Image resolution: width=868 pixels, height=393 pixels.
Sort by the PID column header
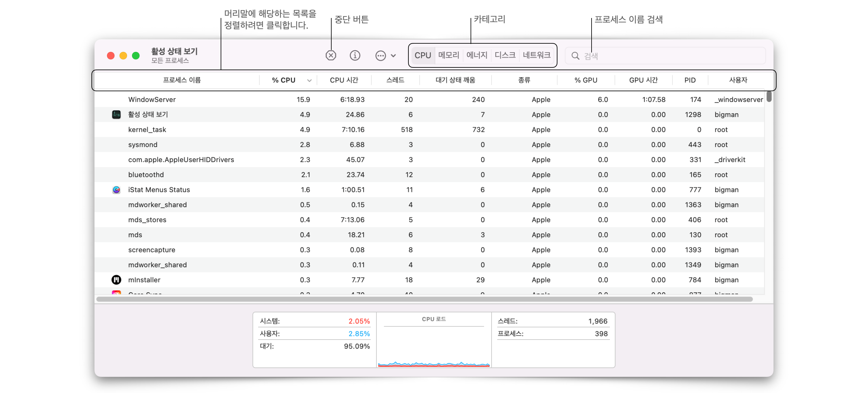689,80
